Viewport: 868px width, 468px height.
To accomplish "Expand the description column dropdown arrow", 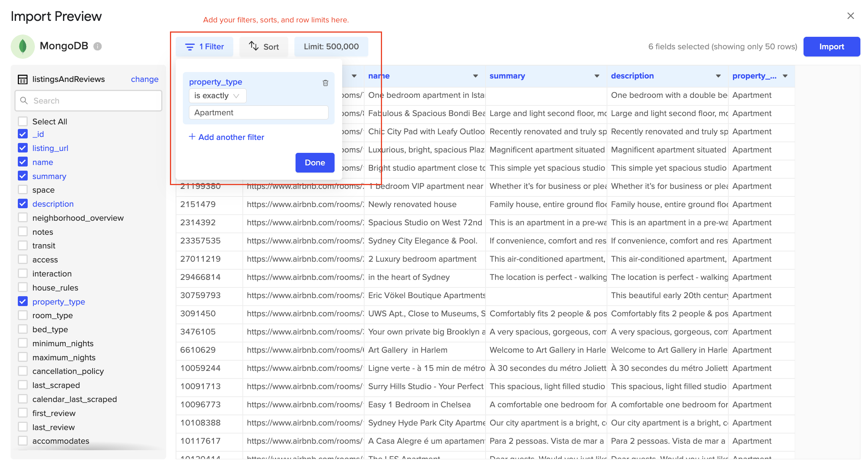I will coord(718,76).
